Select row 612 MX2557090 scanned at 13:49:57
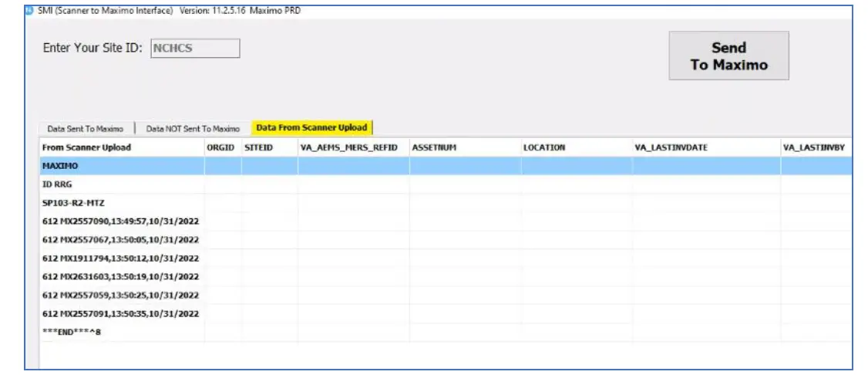The height and width of the screenshot is (375, 868). click(120, 221)
